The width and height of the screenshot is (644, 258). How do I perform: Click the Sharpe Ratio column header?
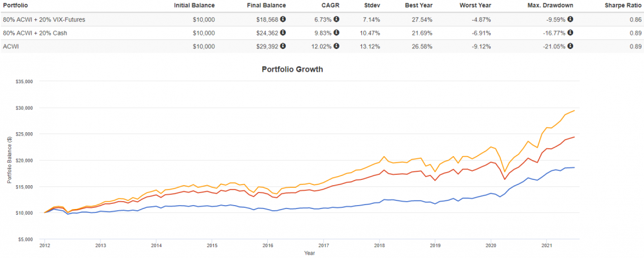pos(623,6)
